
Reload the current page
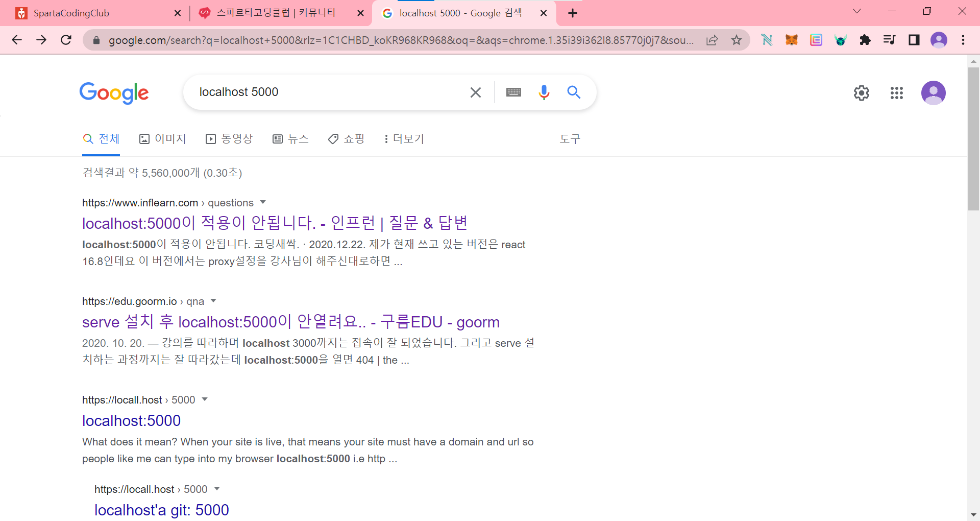click(x=66, y=40)
